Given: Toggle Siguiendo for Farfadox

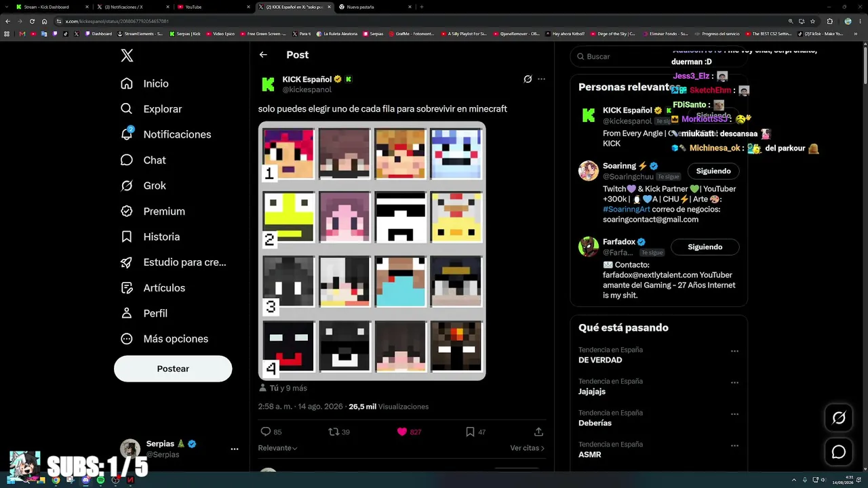Looking at the screenshot, I should coord(705,247).
